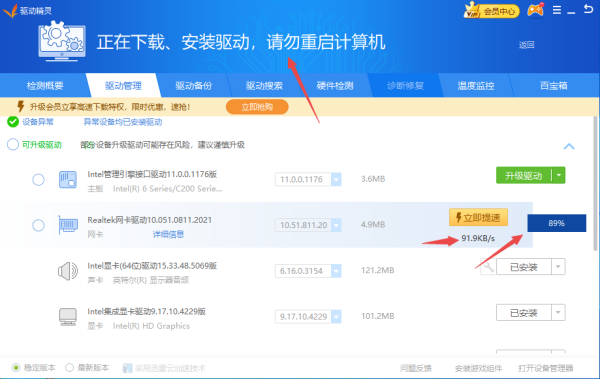The image size is (600, 379).
Task: Open 已安装 dropdown arrow for Intel集成显卡 row
Action: [x=558, y=312]
